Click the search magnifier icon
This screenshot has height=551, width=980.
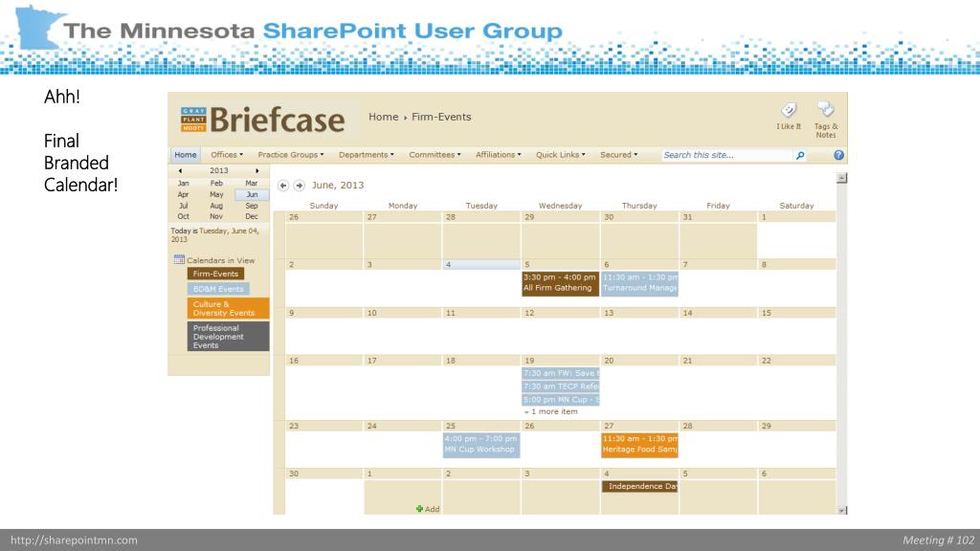[x=800, y=156]
